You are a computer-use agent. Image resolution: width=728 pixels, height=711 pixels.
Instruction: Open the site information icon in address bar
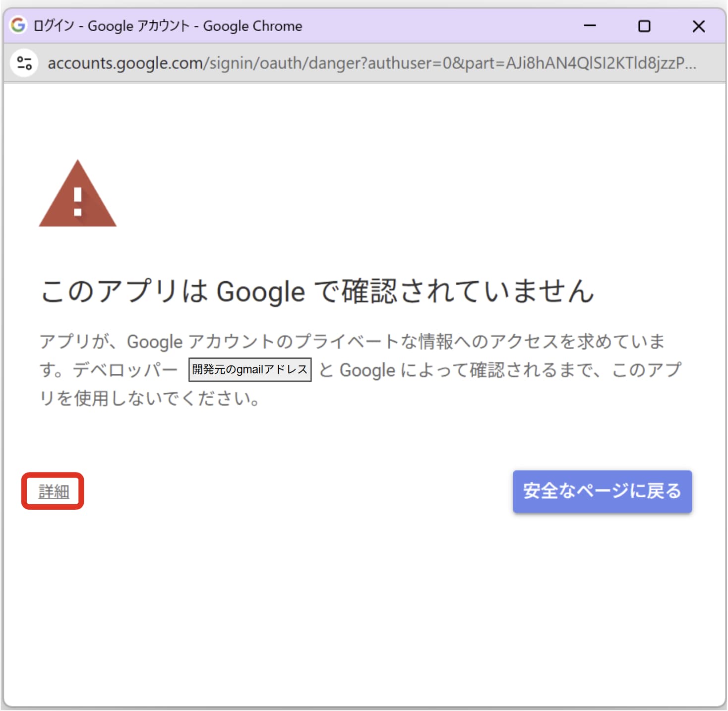[24, 63]
